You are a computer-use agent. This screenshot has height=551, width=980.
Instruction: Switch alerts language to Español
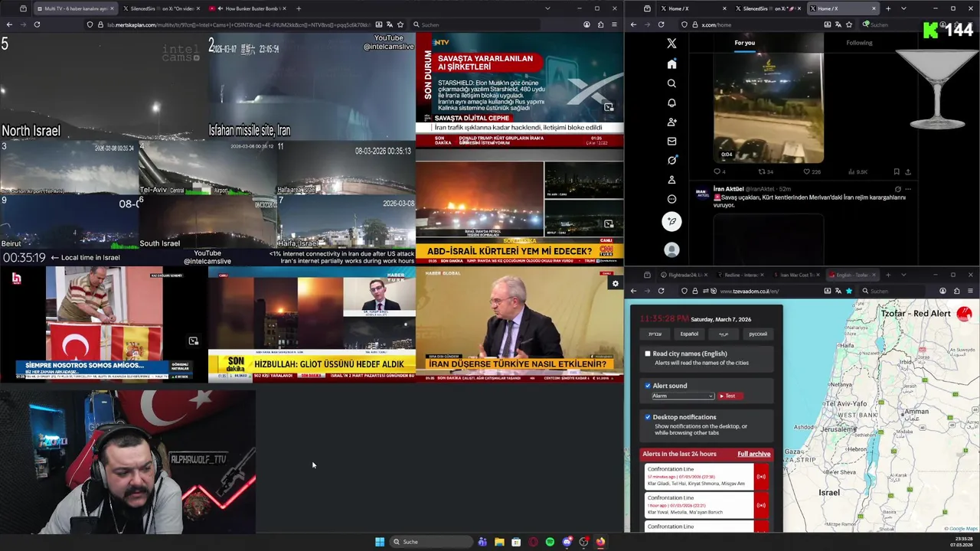point(689,334)
